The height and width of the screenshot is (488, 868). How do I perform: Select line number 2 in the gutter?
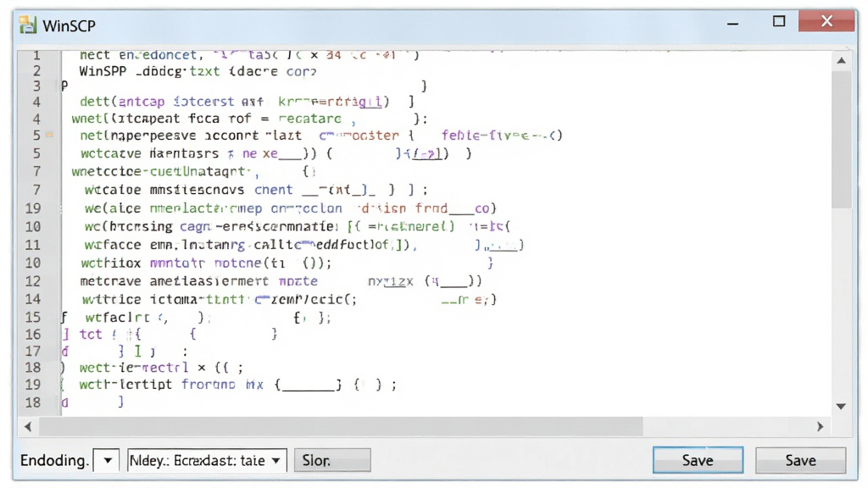36,71
